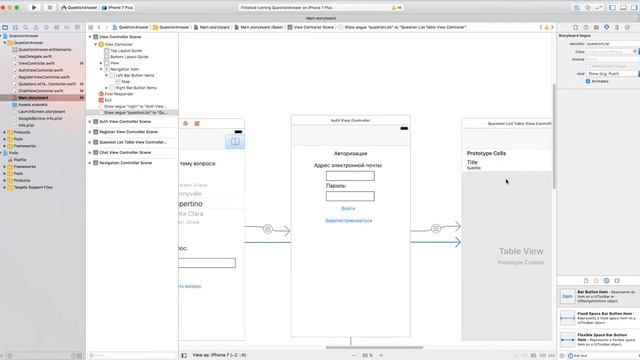Open the related items grid icon
This screenshot has height=360, width=640.
91,27
